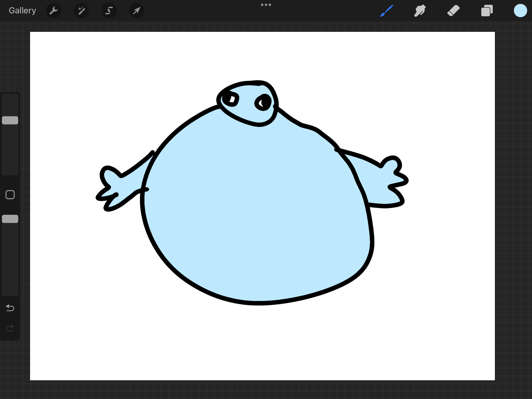The image size is (532, 399).
Task: Tap the square Modify button in sidebar
Action: [10, 195]
